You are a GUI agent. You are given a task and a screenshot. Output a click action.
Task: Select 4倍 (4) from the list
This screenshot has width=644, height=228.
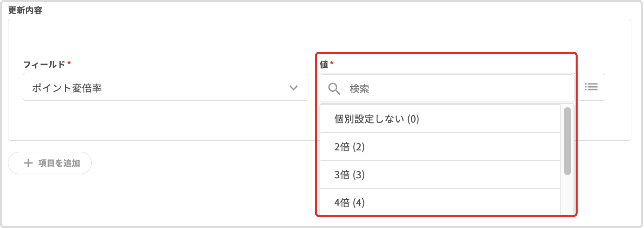click(x=349, y=202)
